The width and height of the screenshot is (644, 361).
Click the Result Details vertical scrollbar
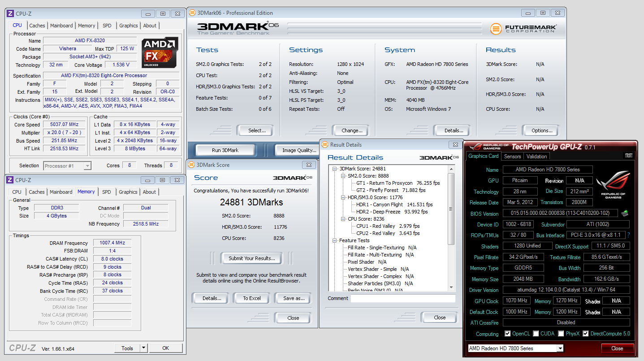pos(451,228)
